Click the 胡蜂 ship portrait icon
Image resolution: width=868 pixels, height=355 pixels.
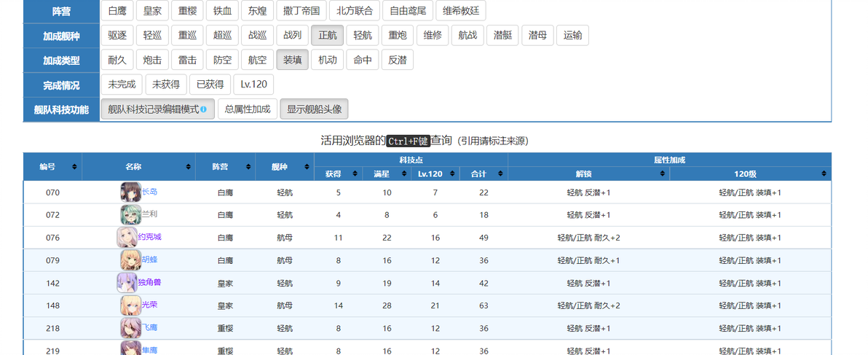point(130,260)
